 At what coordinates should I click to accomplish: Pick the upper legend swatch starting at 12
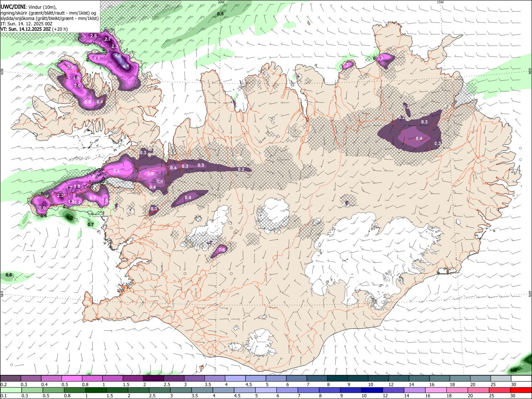point(399,379)
